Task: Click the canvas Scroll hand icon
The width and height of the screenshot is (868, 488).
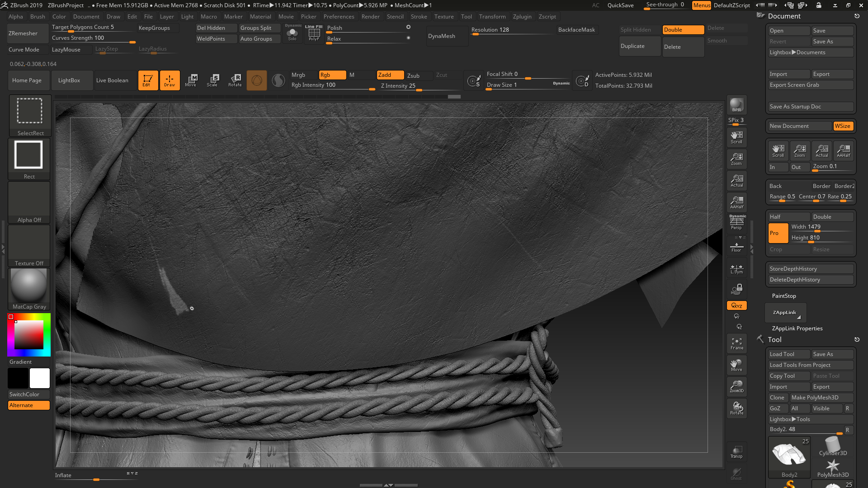Action: pos(736,137)
